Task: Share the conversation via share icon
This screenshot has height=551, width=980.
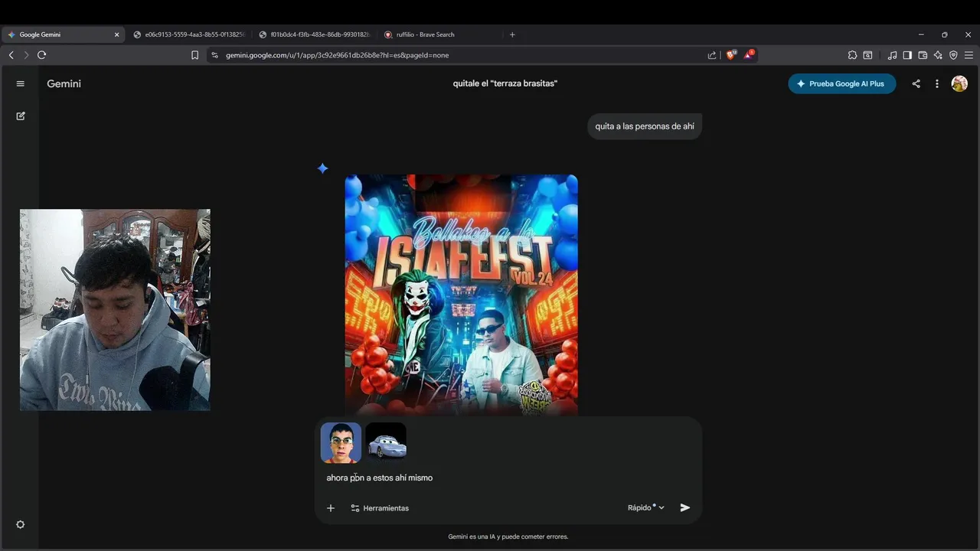Action: point(916,84)
